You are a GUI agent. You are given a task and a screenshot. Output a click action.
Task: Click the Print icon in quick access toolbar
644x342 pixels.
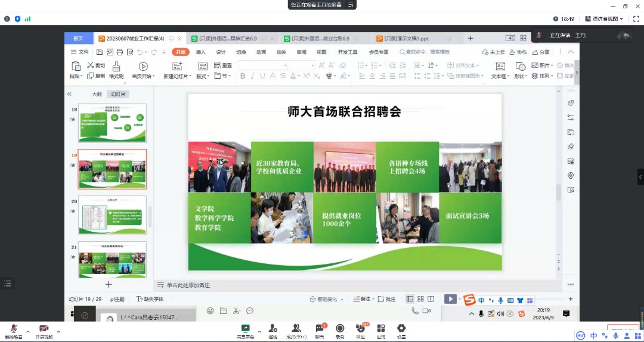pyautogui.click(x=120, y=52)
